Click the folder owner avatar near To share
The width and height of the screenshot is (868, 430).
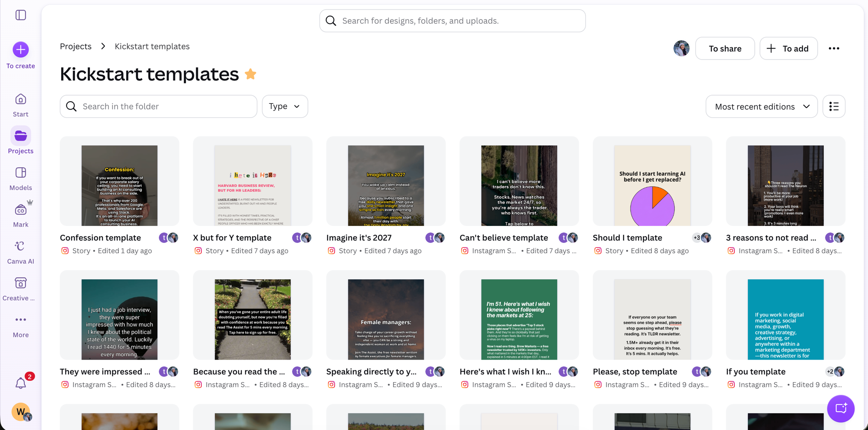pyautogui.click(x=681, y=48)
